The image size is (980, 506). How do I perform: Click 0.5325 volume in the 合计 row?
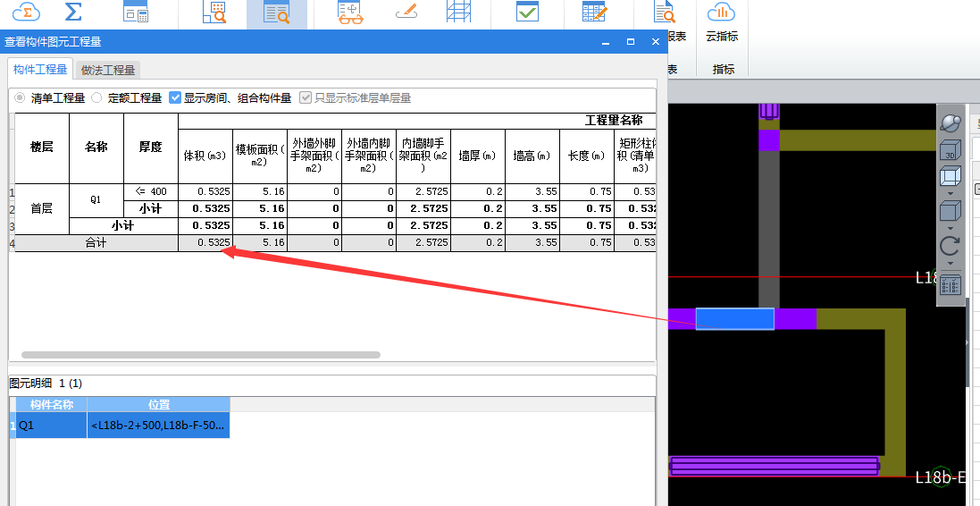pyautogui.click(x=205, y=242)
